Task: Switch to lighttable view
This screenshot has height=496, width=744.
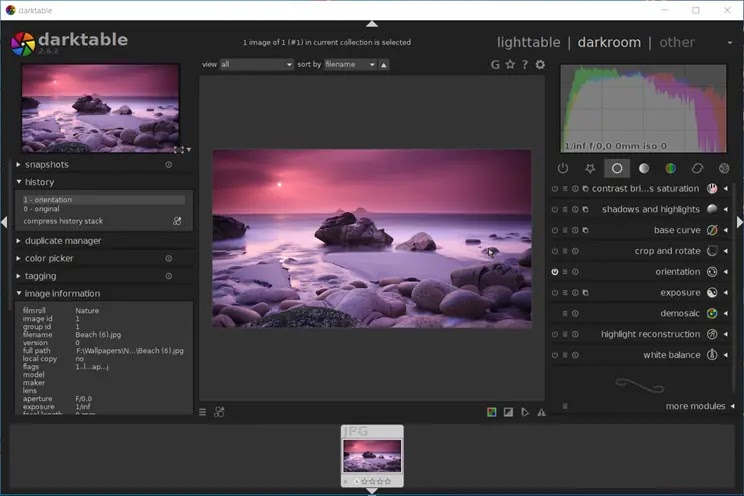Action: tap(529, 42)
